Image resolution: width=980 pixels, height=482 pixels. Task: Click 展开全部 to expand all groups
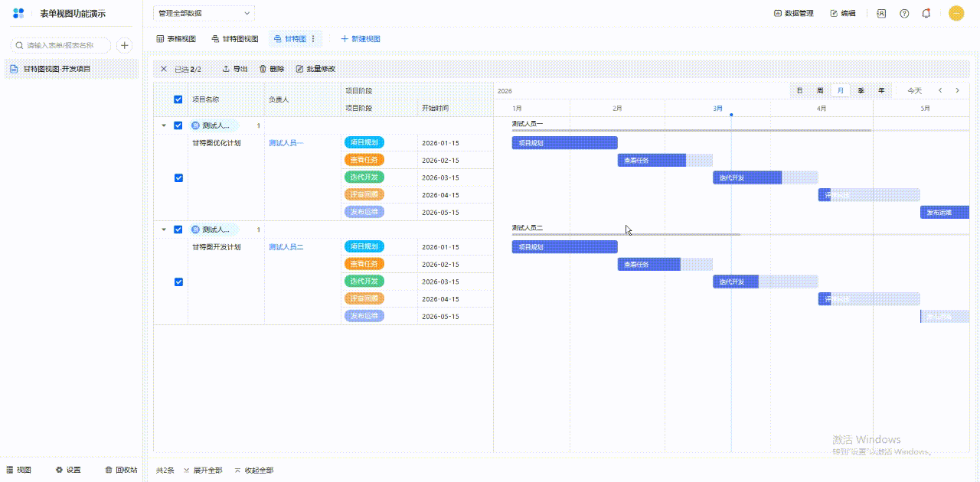pos(203,471)
